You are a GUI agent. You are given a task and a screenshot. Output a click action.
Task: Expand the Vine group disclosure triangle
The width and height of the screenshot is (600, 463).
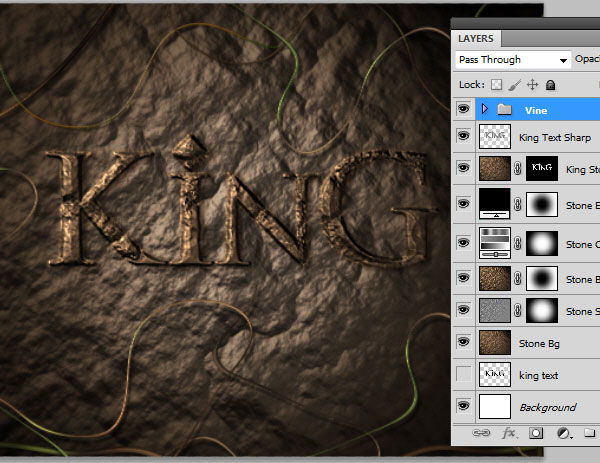point(485,109)
